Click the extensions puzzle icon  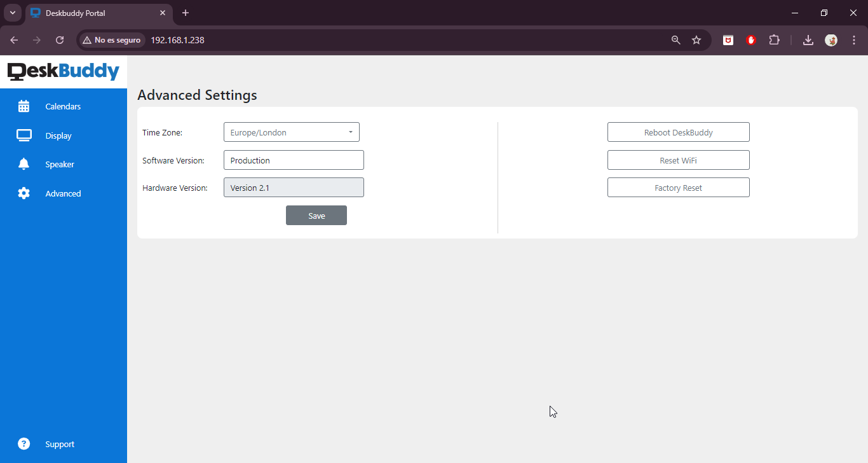[x=775, y=39]
